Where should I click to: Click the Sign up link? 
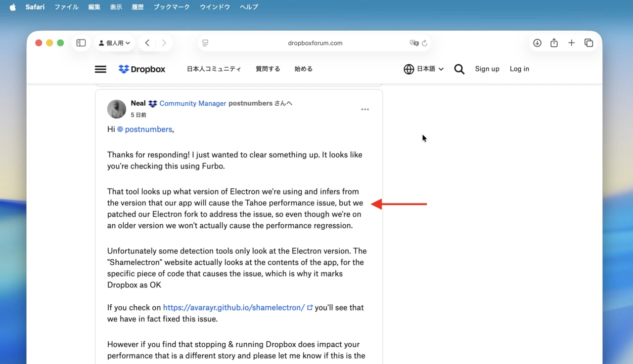click(487, 69)
